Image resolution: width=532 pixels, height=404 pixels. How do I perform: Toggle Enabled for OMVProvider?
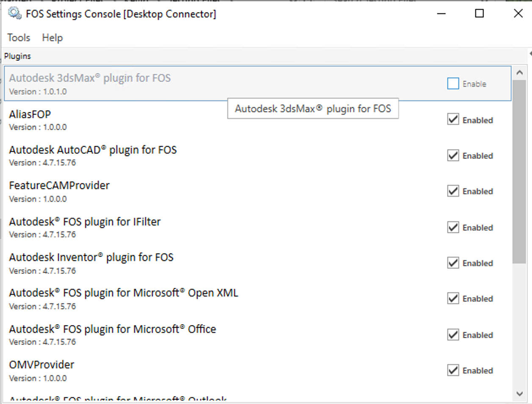[452, 370]
